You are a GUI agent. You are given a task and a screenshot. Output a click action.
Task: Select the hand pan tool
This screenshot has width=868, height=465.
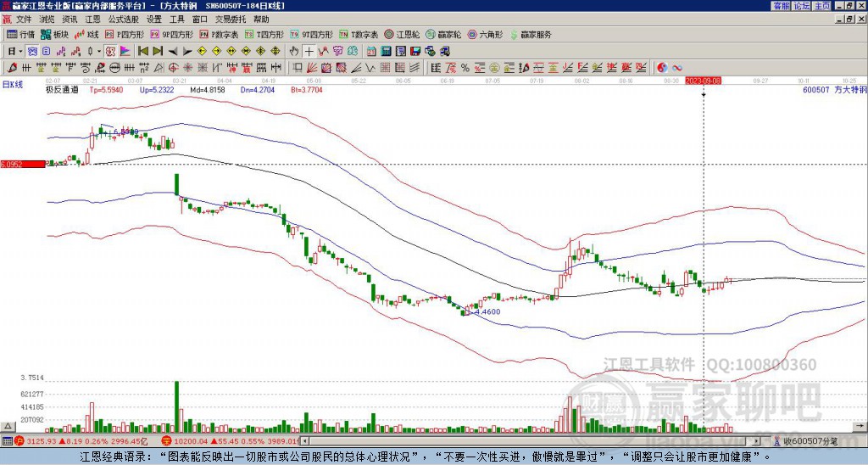pos(294,52)
